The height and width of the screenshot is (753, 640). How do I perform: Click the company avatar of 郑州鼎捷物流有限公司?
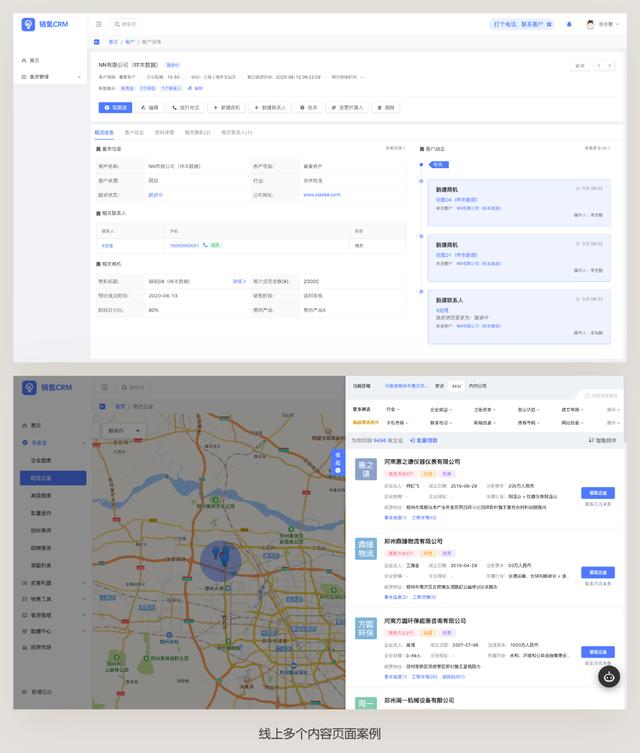[365, 549]
